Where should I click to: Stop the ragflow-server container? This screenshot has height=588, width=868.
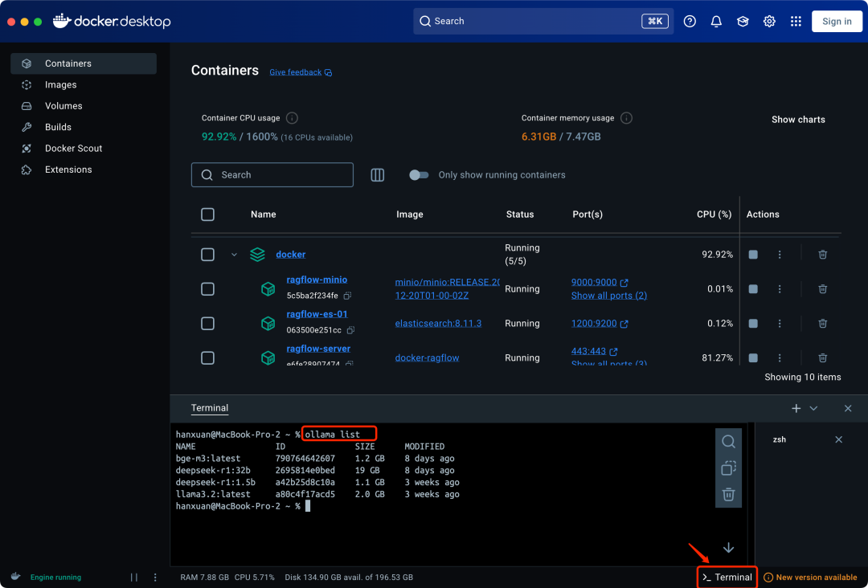pos(753,358)
